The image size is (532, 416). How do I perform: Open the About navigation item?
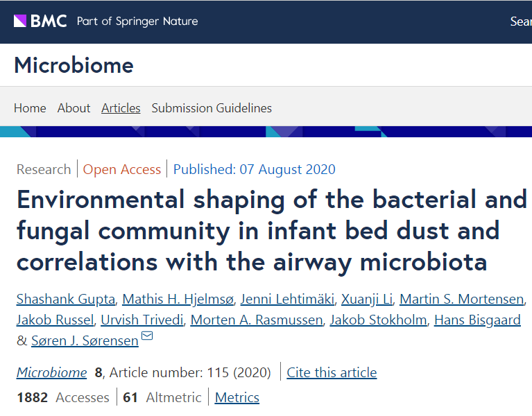(74, 108)
